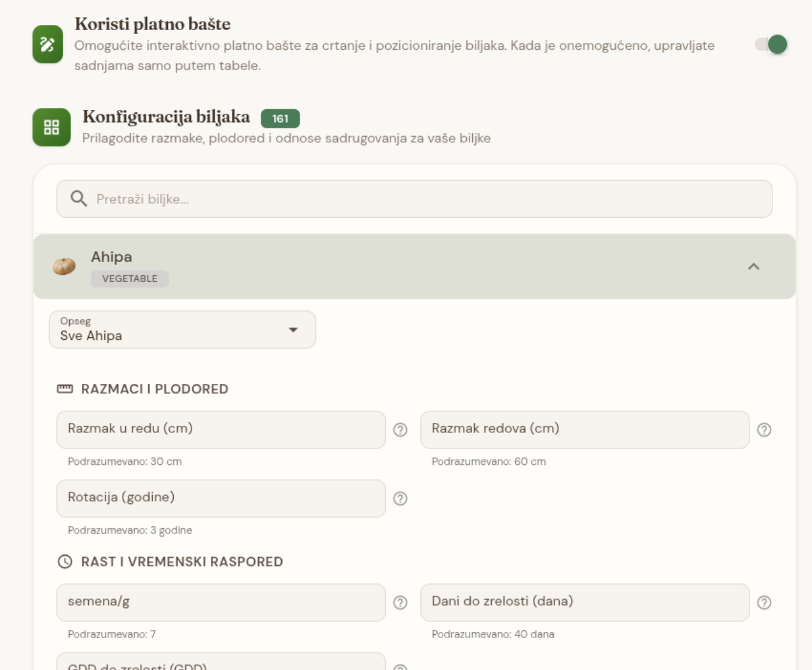Click the 161 plant count badge
Image resolution: width=812 pixels, height=670 pixels.
[x=280, y=118]
